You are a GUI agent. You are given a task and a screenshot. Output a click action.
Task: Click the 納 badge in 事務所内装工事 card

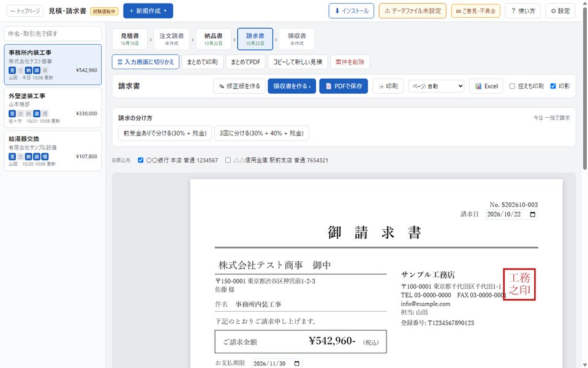point(29,70)
